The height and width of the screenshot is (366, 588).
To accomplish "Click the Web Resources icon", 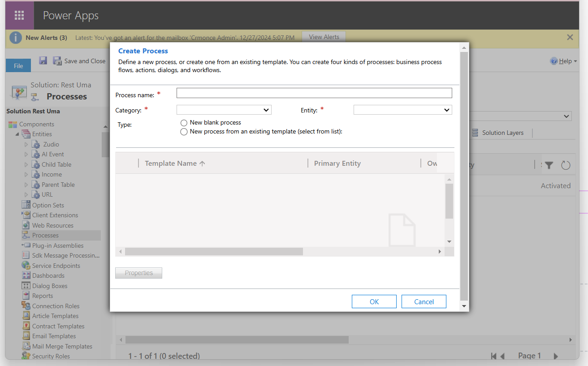I will pyautogui.click(x=26, y=225).
